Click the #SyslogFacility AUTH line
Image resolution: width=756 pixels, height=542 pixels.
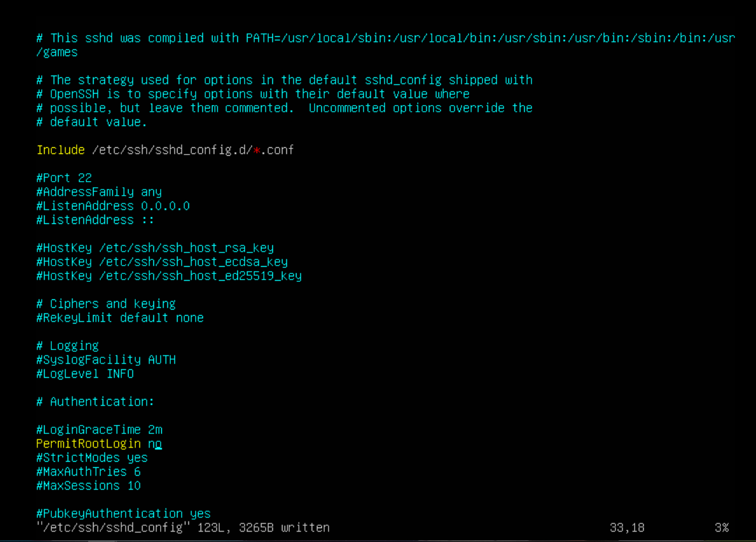(106, 360)
